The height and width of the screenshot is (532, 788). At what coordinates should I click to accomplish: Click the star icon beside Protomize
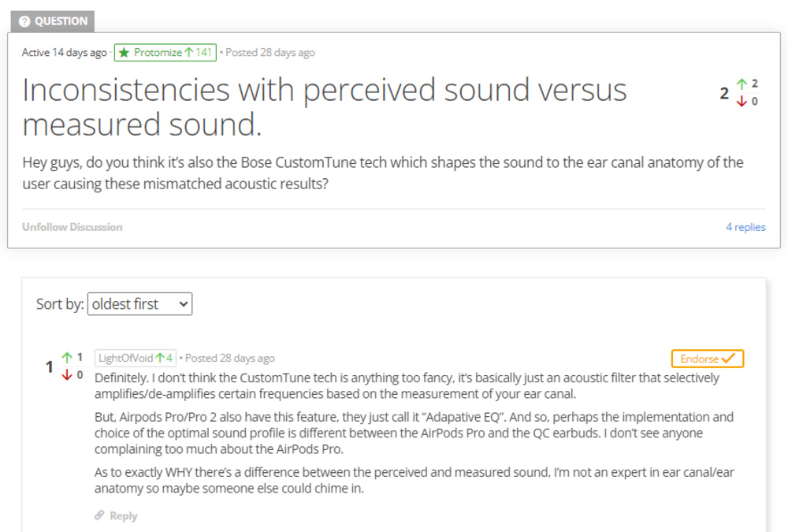[124, 53]
